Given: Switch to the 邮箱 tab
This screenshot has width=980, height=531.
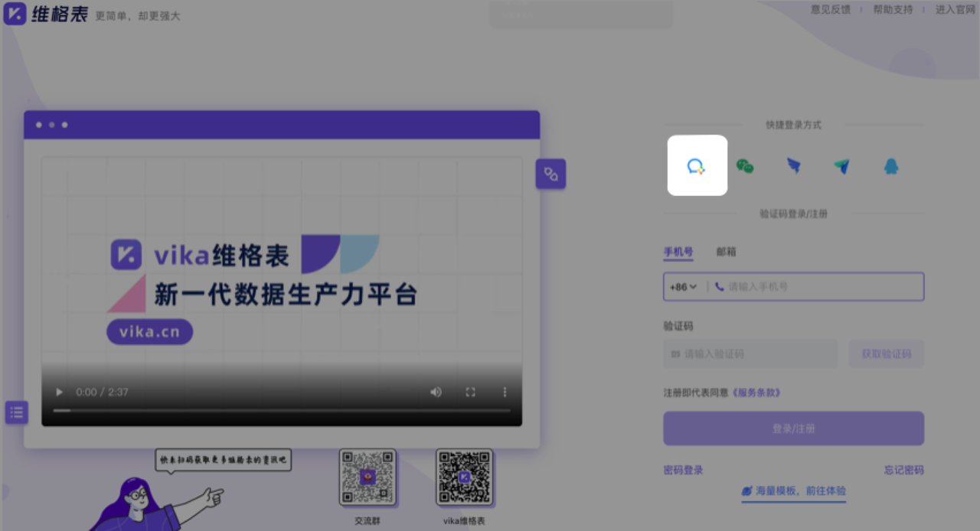Looking at the screenshot, I should 726,252.
